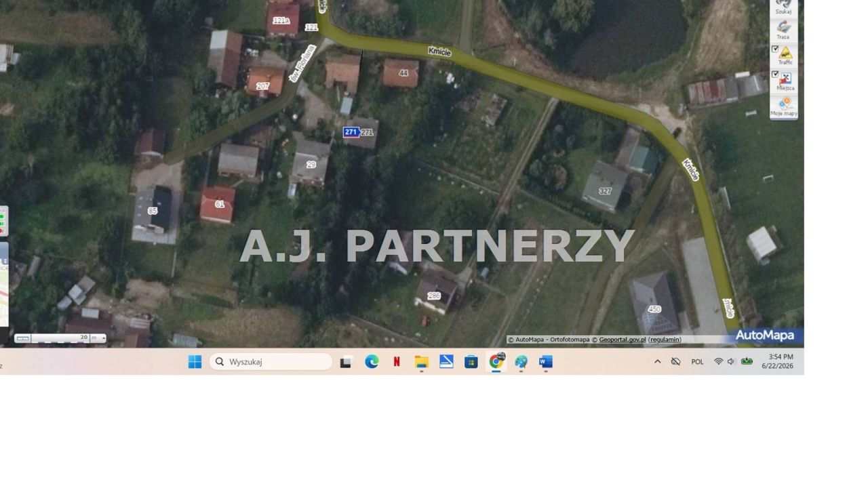
Task: Open Microsoft Store from the taskbar
Action: pos(471,362)
